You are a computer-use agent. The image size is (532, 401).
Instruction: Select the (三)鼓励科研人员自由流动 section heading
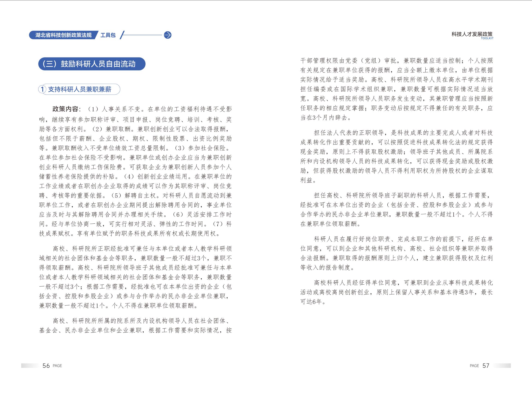click(x=92, y=64)
